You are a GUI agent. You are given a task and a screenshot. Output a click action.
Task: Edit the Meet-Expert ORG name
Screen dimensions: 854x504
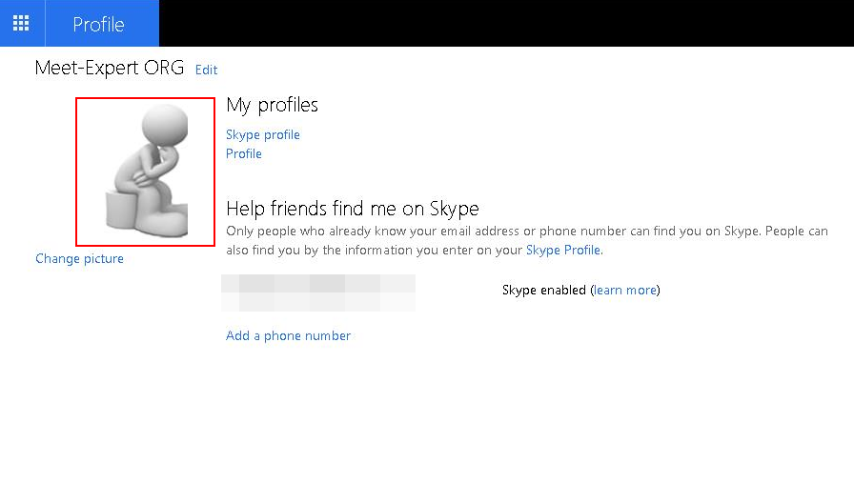click(x=207, y=70)
